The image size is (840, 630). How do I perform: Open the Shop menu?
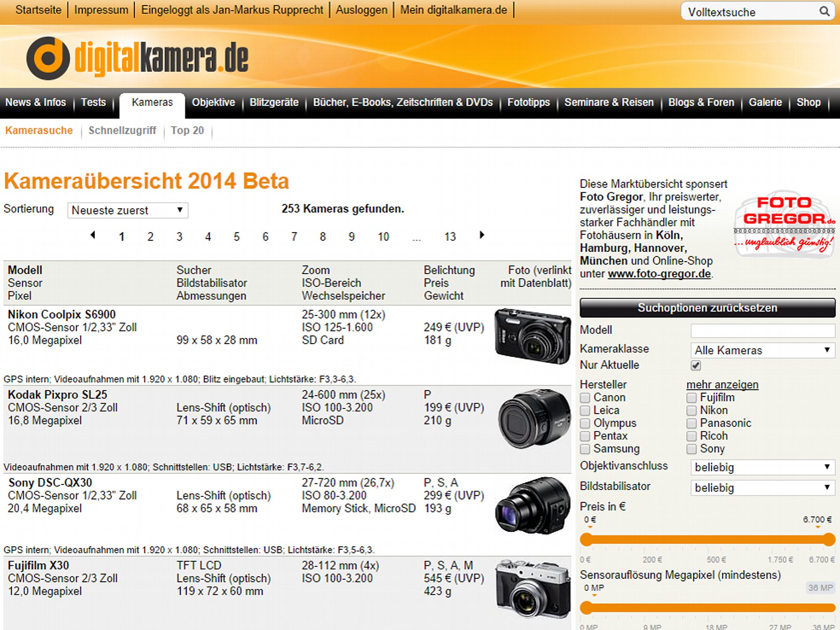(x=808, y=102)
